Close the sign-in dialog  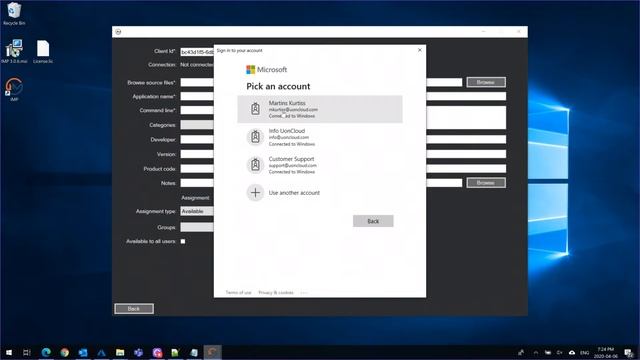click(x=420, y=50)
